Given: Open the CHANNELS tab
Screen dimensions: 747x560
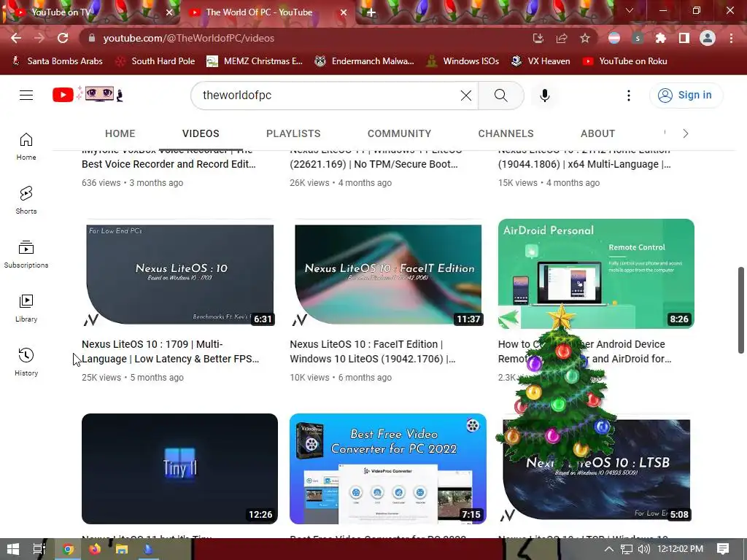Looking at the screenshot, I should point(506,134).
